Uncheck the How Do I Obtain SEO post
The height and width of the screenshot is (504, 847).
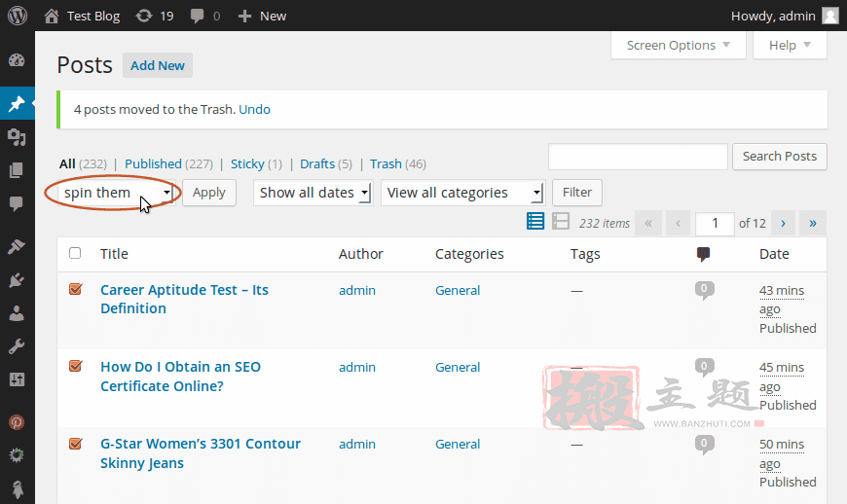click(x=75, y=366)
